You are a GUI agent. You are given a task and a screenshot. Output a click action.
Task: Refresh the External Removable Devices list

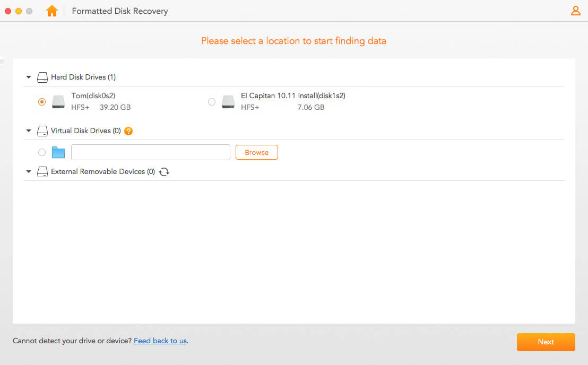point(165,172)
